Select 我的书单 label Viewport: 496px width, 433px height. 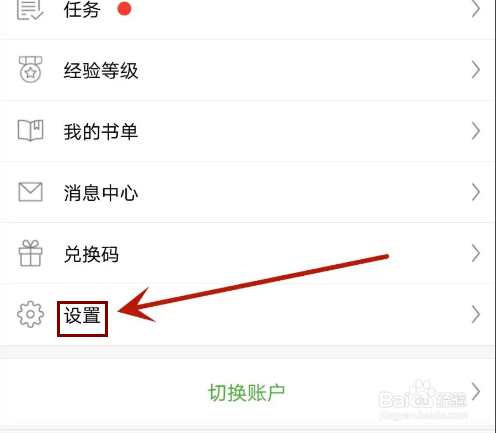101,131
